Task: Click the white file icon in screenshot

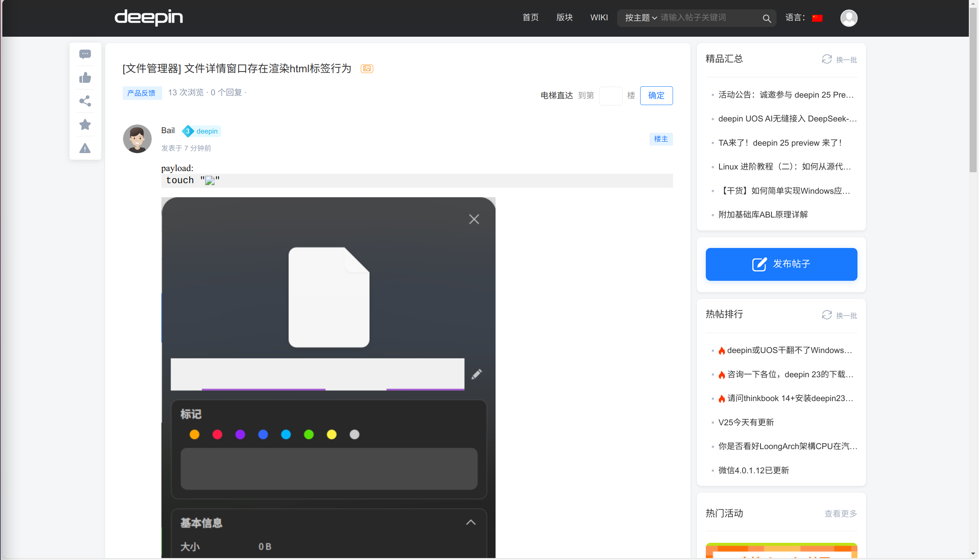Action: coord(329,297)
